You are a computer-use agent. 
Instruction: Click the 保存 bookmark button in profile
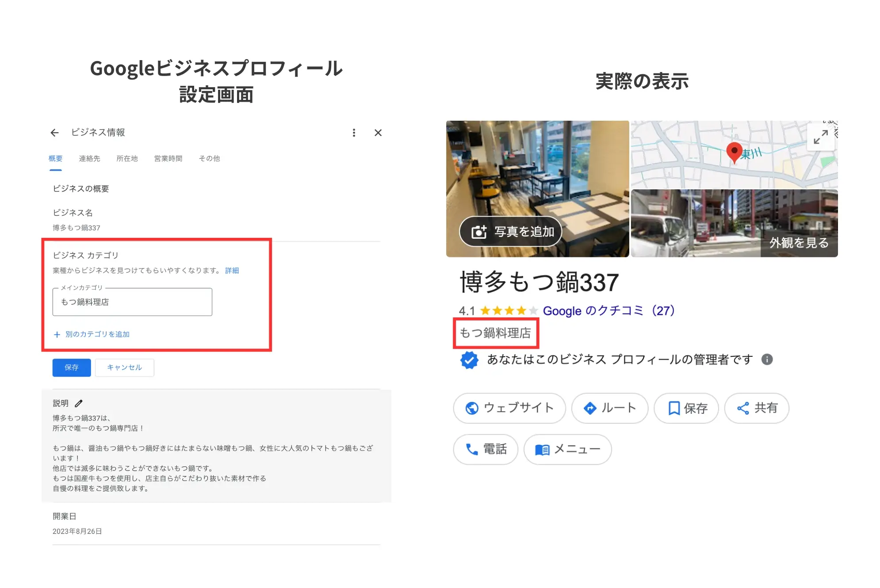686,408
